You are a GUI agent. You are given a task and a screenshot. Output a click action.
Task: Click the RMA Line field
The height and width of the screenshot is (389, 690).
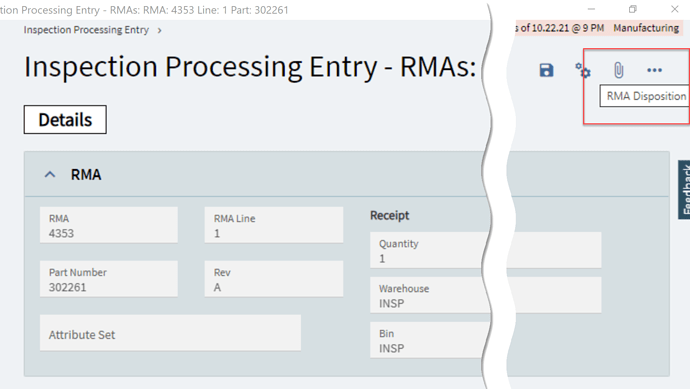coord(274,225)
